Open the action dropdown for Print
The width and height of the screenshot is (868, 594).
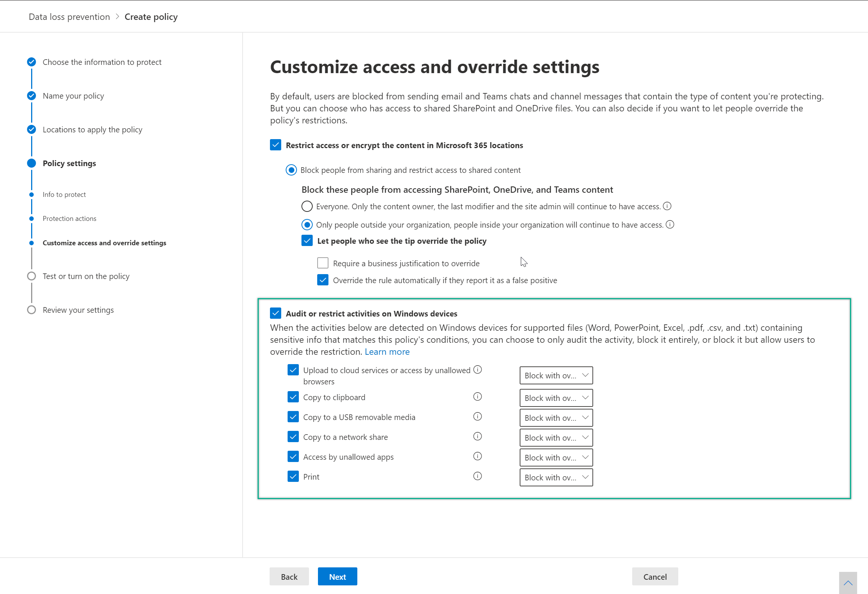click(556, 477)
